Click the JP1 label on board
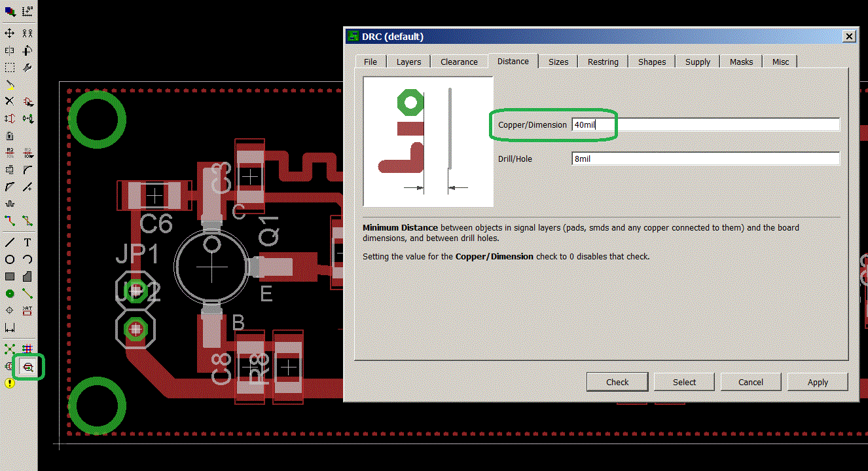 point(137,254)
